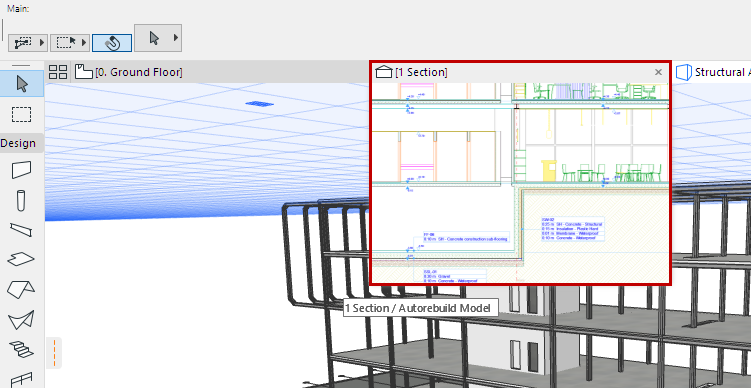This screenshot has height=388, width=751.
Task: Toggle the magnet quick selection button
Action: point(112,43)
